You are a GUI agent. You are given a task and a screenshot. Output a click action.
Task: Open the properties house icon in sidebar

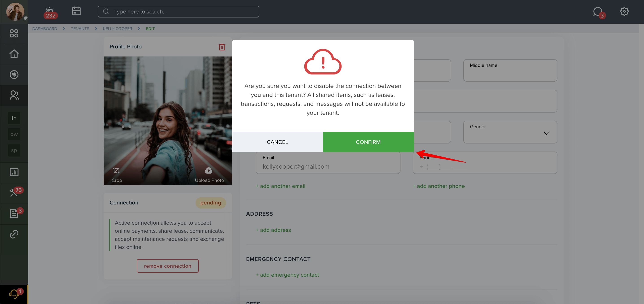(x=14, y=54)
